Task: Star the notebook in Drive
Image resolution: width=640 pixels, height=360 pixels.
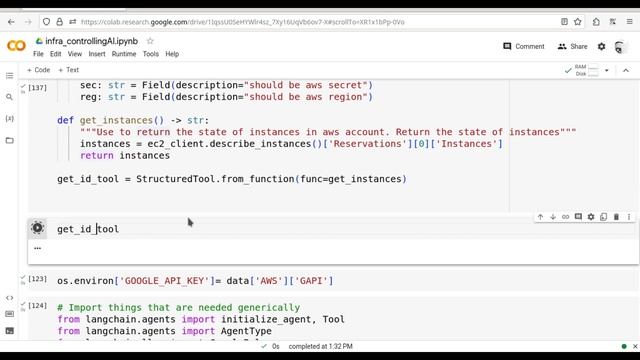Action: (x=150, y=41)
